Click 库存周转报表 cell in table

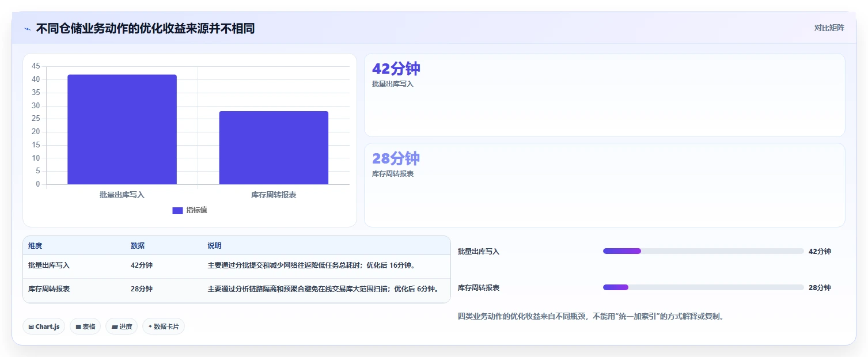point(49,289)
